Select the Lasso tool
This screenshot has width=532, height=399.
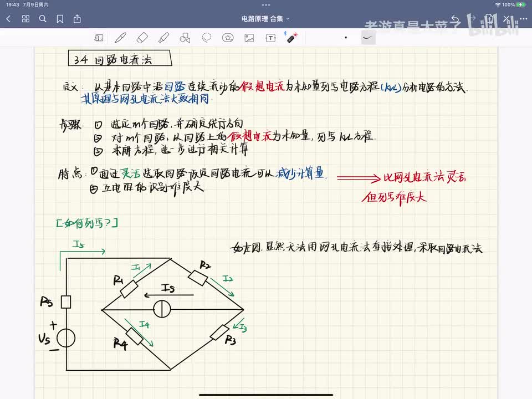tap(206, 38)
